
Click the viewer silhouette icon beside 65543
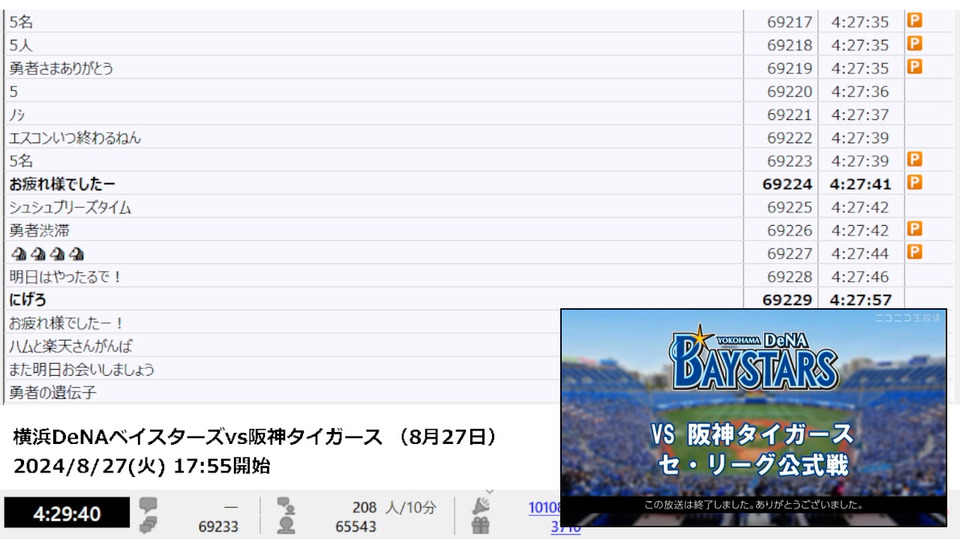[286, 526]
